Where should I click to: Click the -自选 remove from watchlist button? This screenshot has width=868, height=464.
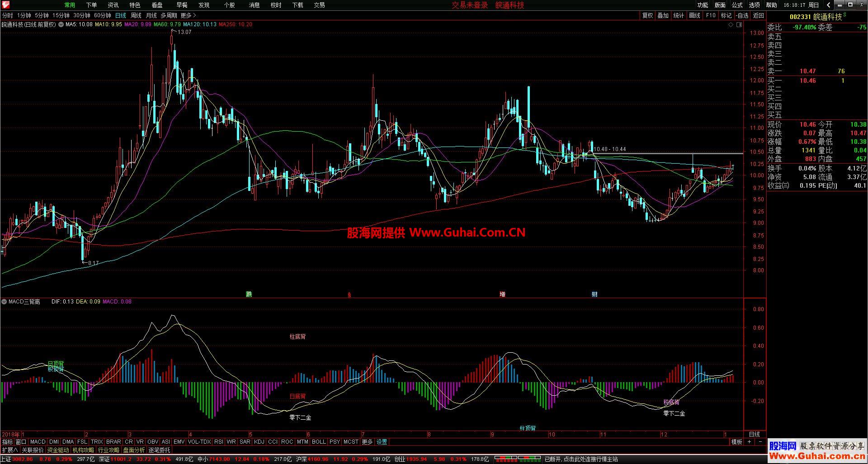click(742, 15)
